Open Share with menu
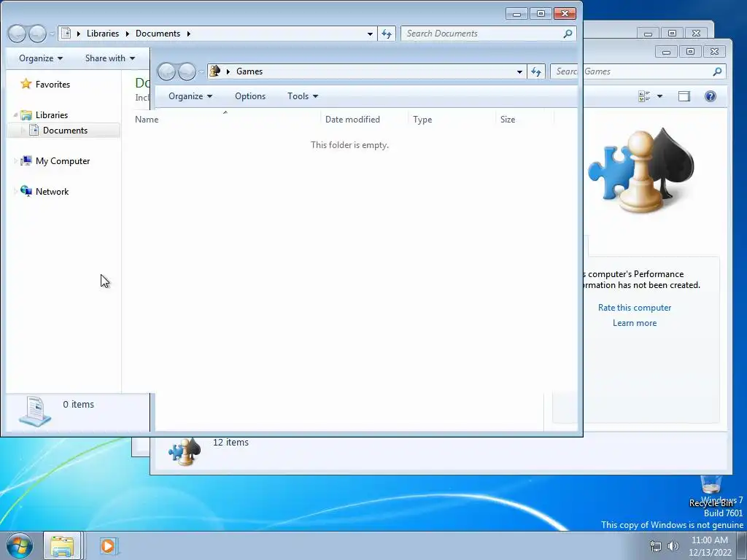 [x=110, y=58]
